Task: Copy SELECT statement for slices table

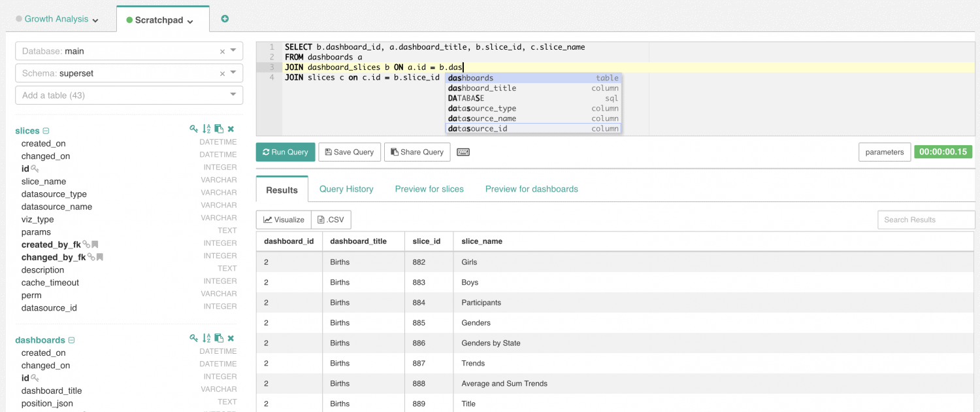Action: point(219,129)
